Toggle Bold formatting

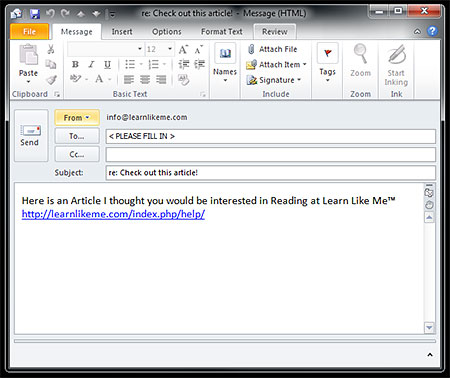click(75, 64)
